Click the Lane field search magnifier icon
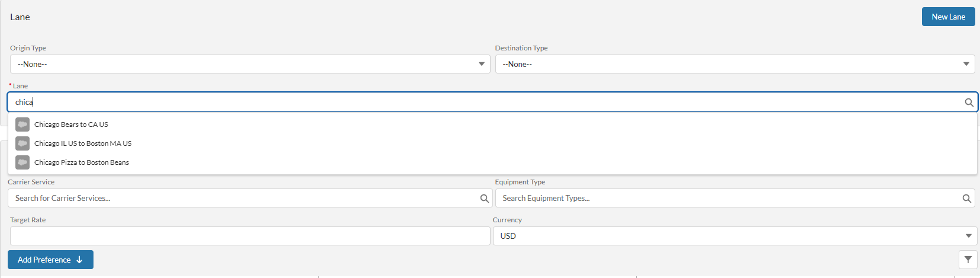This screenshot has width=980, height=278. [x=969, y=103]
